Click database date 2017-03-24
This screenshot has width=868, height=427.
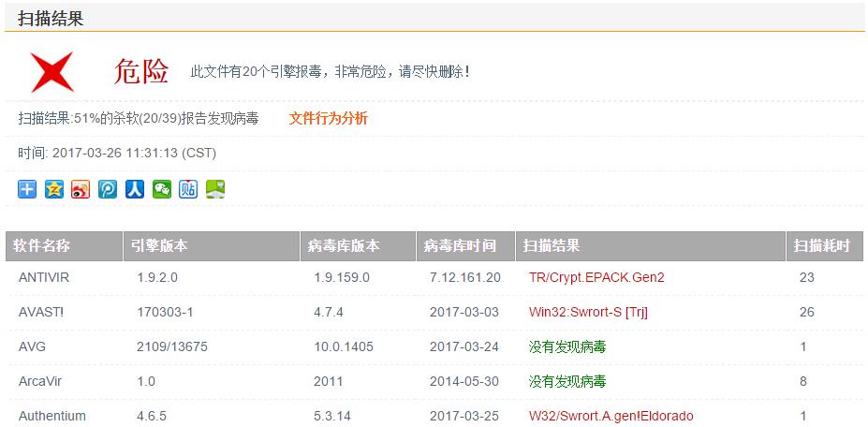click(x=463, y=346)
